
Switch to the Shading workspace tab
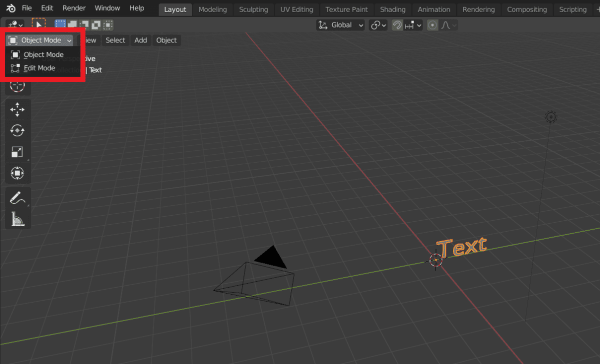click(x=392, y=9)
